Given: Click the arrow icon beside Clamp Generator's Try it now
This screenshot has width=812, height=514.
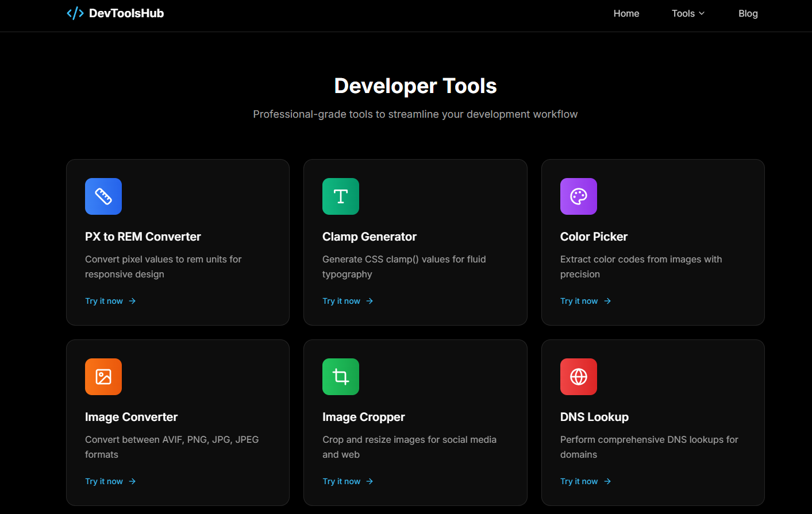Looking at the screenshot, I should click(x=370, y=301).
